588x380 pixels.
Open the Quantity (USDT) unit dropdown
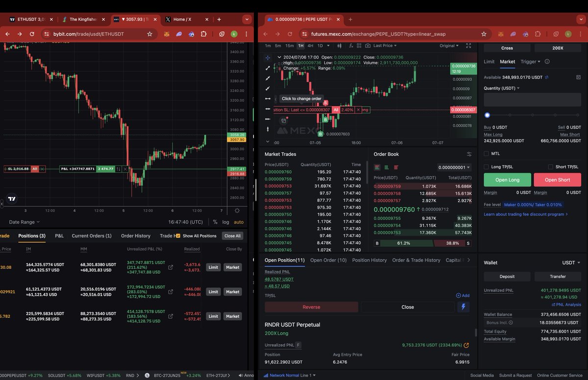pyautogui.click(x=502, y=88)
